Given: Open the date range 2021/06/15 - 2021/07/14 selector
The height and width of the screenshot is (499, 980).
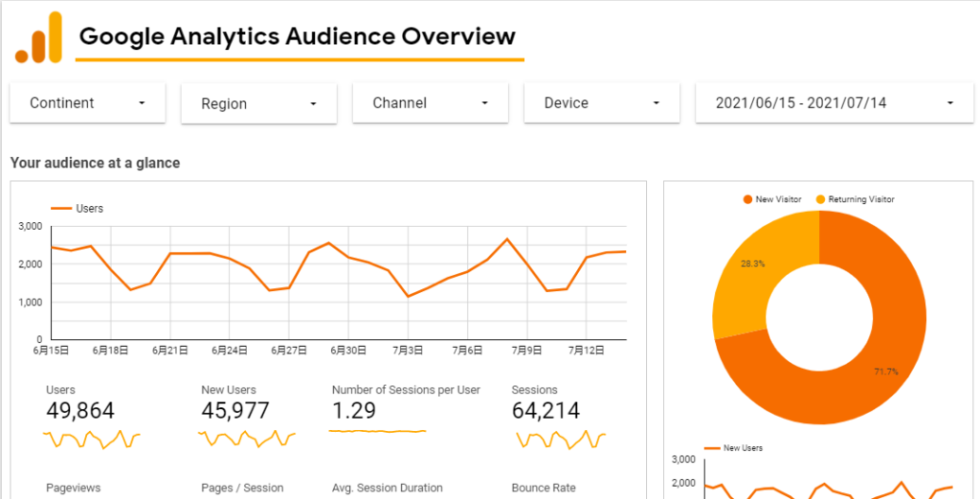Looking at the screenshot, I should tap(835, 102).
